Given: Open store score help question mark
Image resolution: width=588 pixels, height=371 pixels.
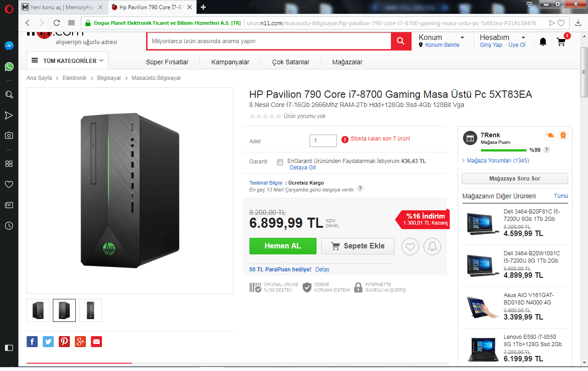Looking at the screenshot, I should [x=547, y=150].
